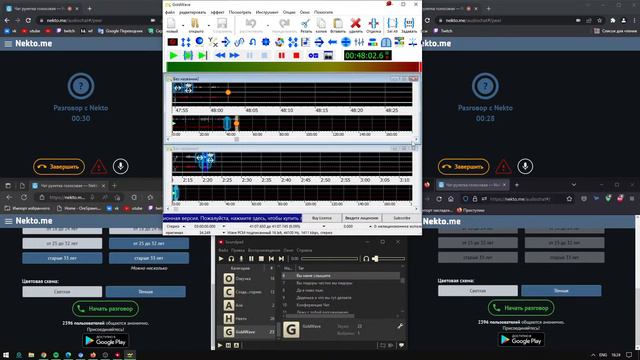Open dropdown arrow next to GoldWave Undo icon
Image resolution: width=640 pixels, height=360 pixels.
tap(267, 25)
